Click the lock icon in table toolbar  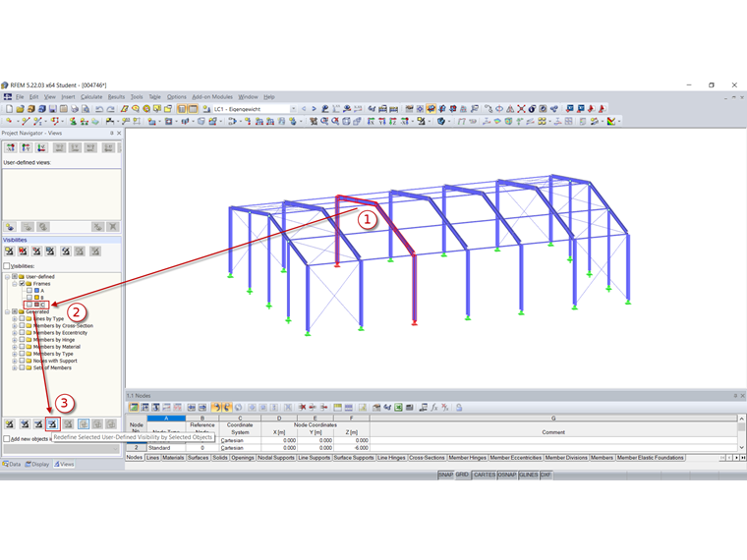click(459, 408)
